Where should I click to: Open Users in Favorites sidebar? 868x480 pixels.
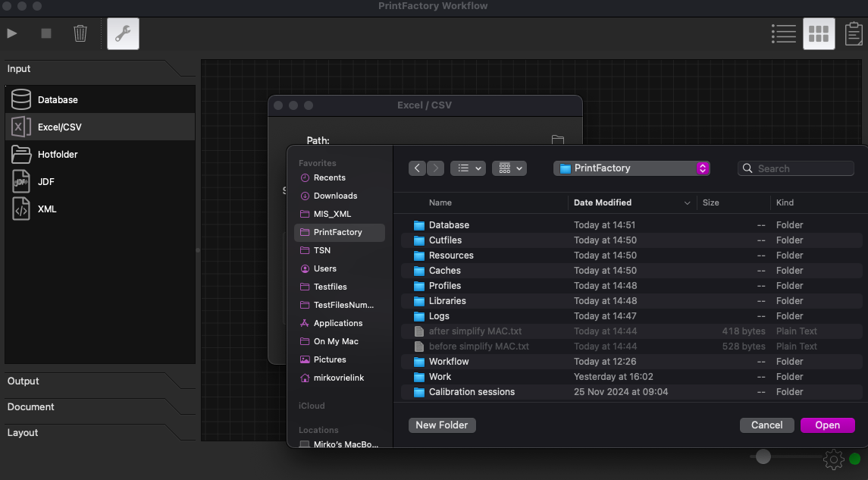(340, 268)
